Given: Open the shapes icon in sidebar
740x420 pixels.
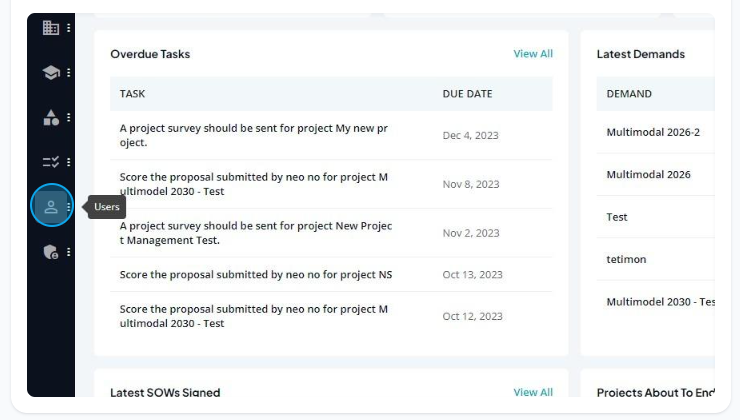Looking at the screenshot, I should pyautogui.click(x=50, y=117).
